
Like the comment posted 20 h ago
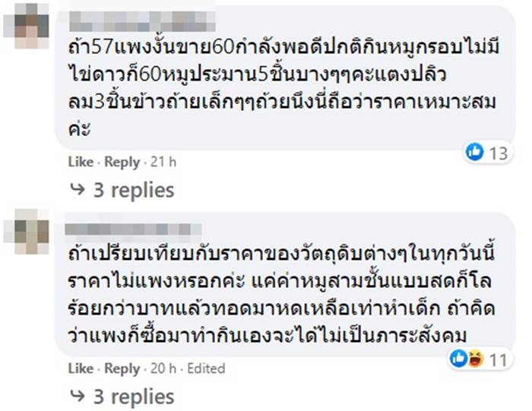tap(80, 368)
